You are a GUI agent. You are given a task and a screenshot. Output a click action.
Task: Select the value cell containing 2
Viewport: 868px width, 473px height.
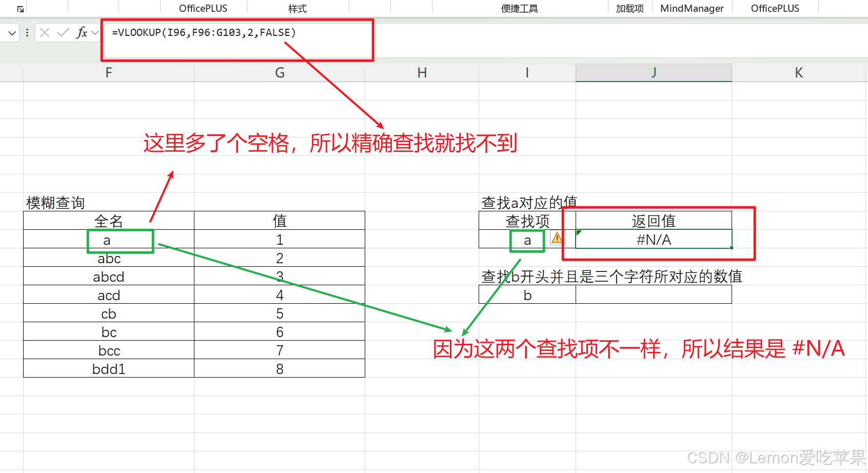[x=280, y=258]
